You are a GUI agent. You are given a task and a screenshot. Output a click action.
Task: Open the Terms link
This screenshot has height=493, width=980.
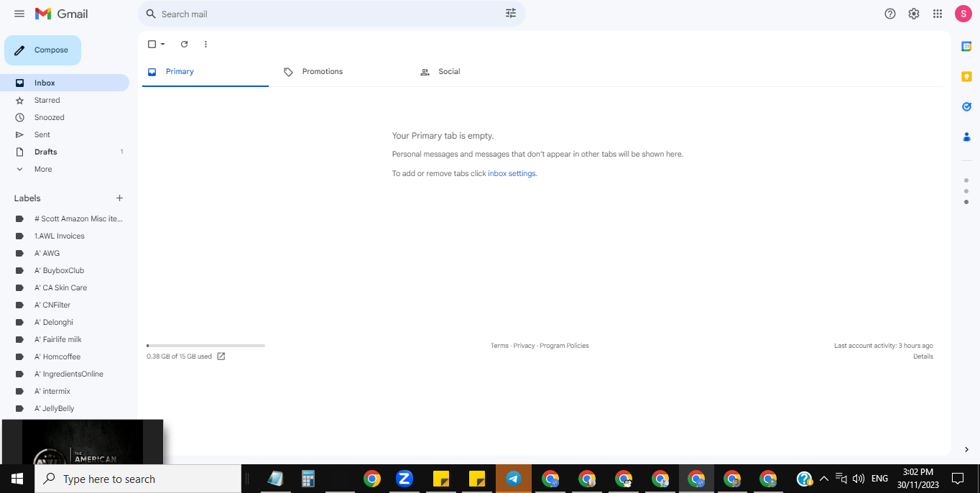coord(499,346)
